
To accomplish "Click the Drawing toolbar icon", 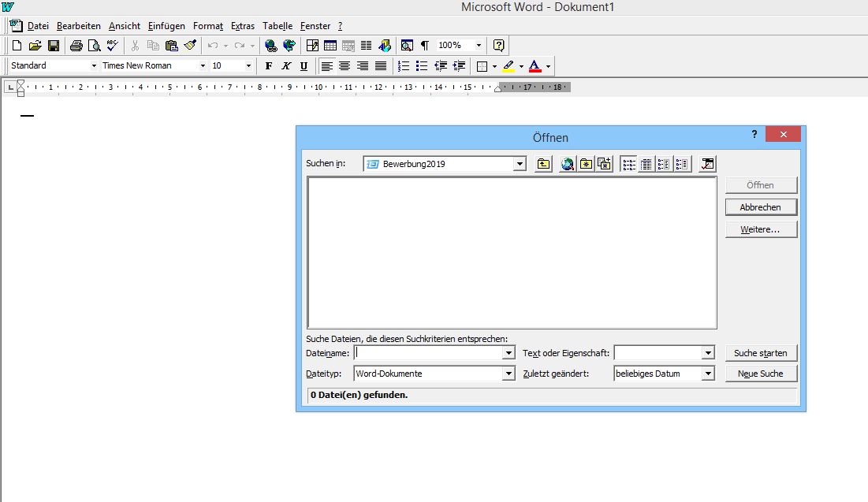I will pos(384,46).
